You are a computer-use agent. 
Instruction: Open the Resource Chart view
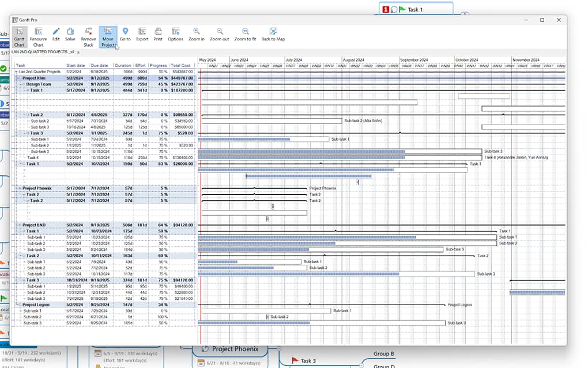(38, 35)
